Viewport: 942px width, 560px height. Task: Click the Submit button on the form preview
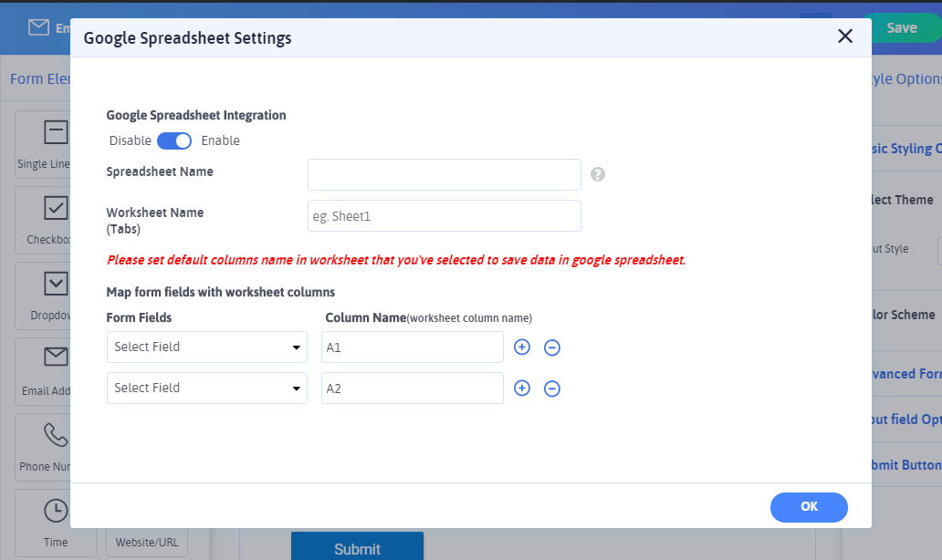point(358,548)
